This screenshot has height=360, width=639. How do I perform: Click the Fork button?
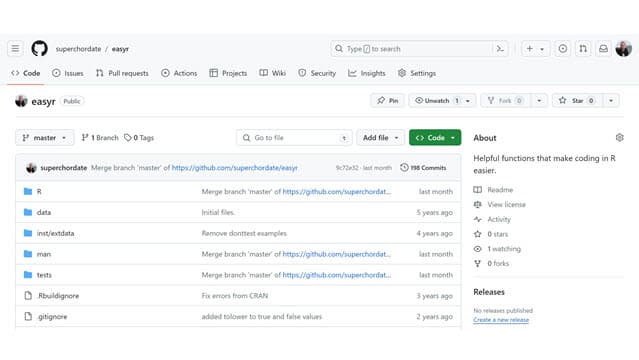coord(505,101)
